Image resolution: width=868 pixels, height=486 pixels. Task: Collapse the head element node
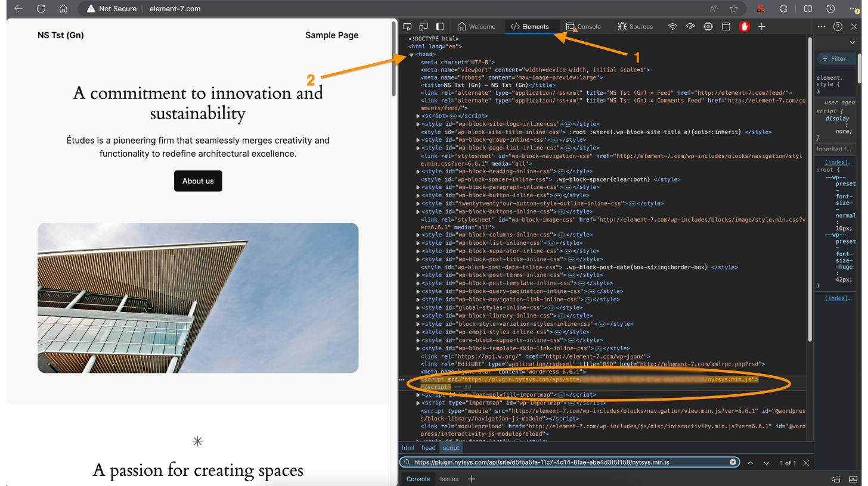[x=411, y=55]
